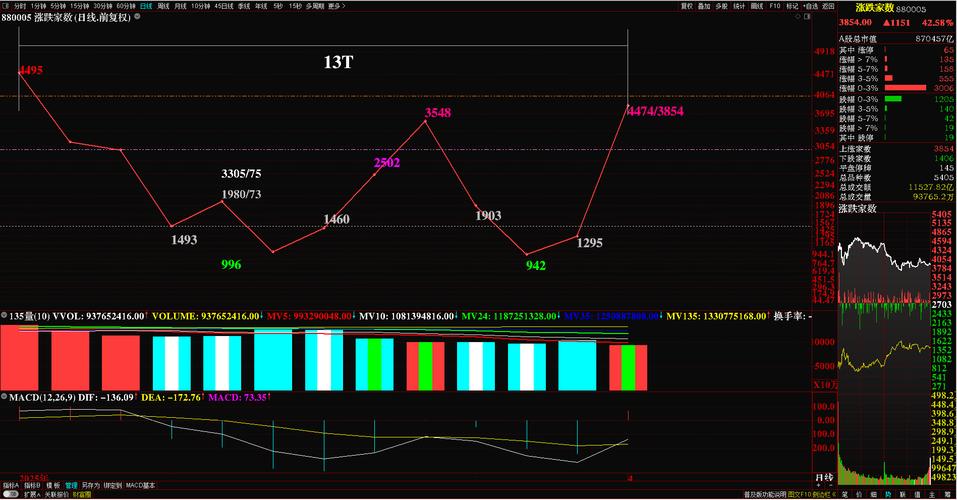Click the 涨跌家数 880005 title in side panel

[890, 8]
